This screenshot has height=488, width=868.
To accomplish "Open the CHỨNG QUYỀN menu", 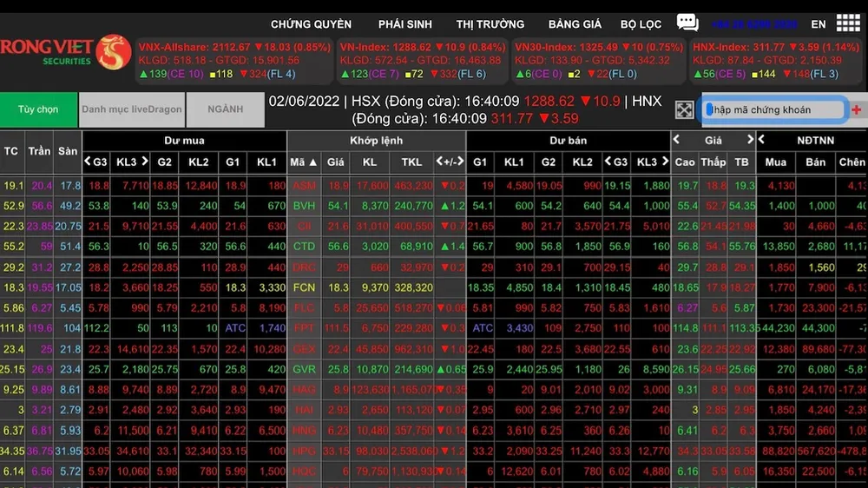I will point(311,24).
